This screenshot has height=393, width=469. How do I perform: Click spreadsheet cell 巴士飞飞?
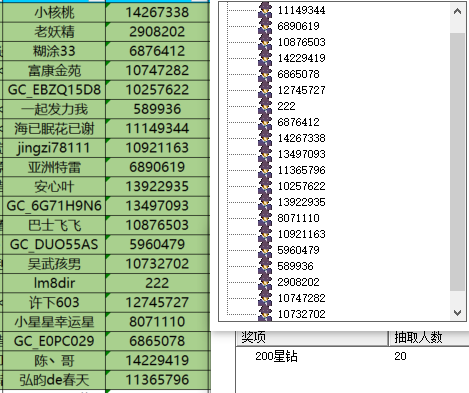pyautogui.click(x=54, y=225)
